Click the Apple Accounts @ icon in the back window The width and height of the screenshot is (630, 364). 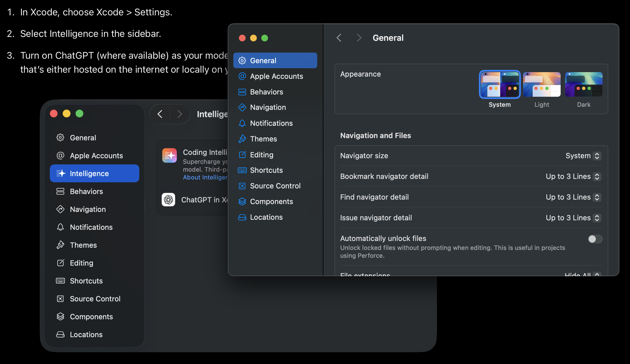tap(60, 155)
